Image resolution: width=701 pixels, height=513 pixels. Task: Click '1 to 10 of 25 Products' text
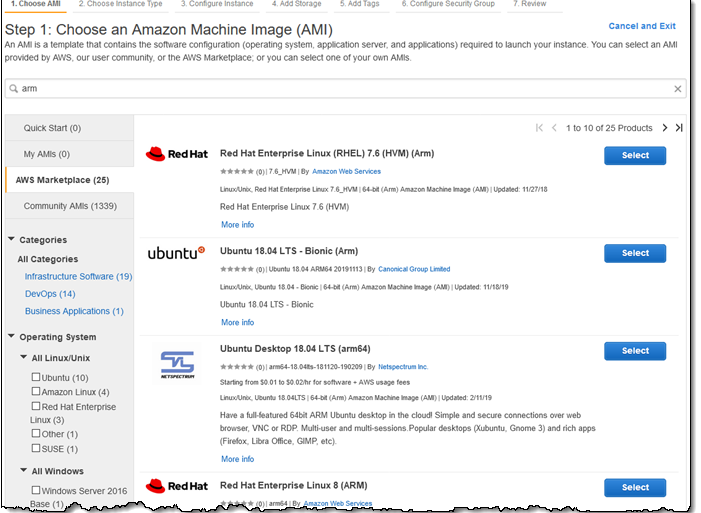click(609, 128)
